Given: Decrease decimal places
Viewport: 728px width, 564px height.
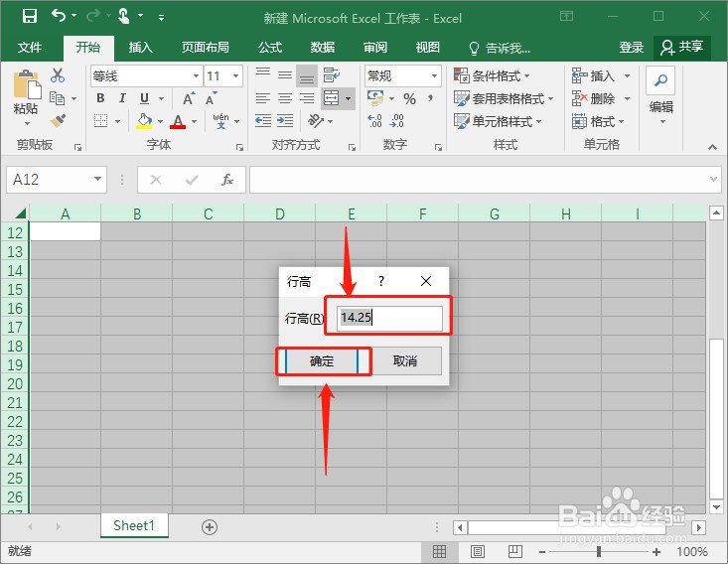Looking at the screenshot, I should tap(397, 121).
